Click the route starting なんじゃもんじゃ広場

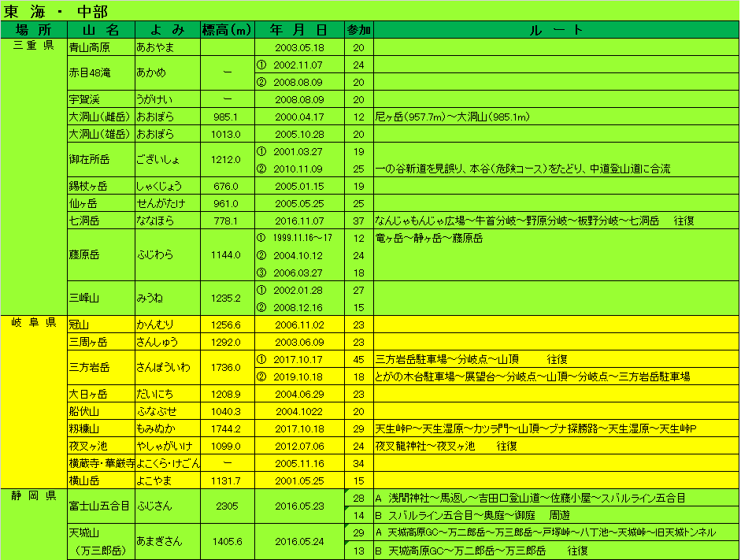pyautogui.click(x=535, y=221)
